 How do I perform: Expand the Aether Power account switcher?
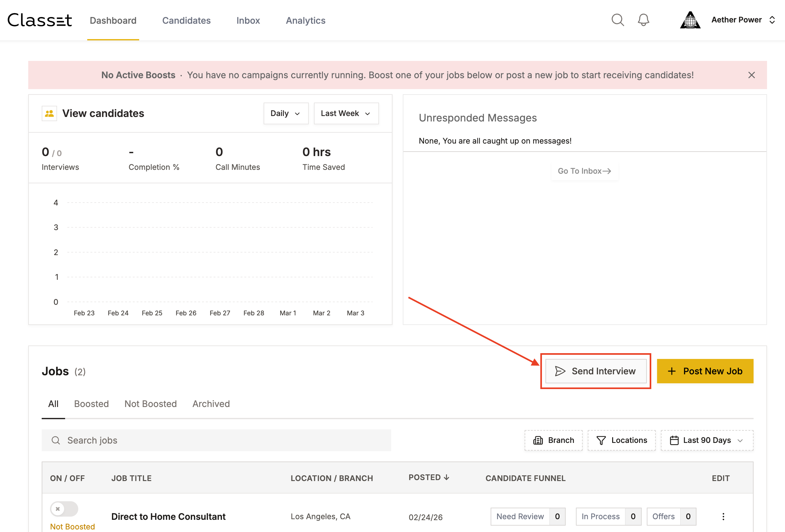[x=772, y=20]
